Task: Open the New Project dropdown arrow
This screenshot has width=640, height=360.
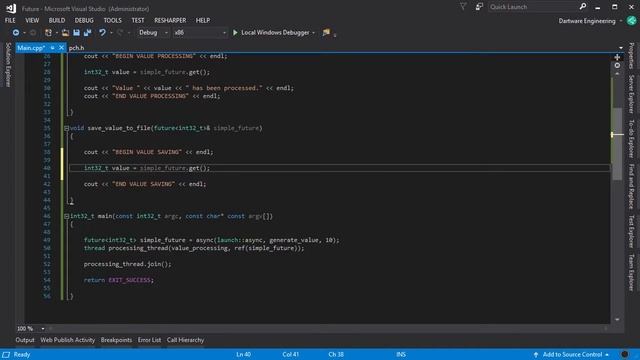Action: pos(56,33)
